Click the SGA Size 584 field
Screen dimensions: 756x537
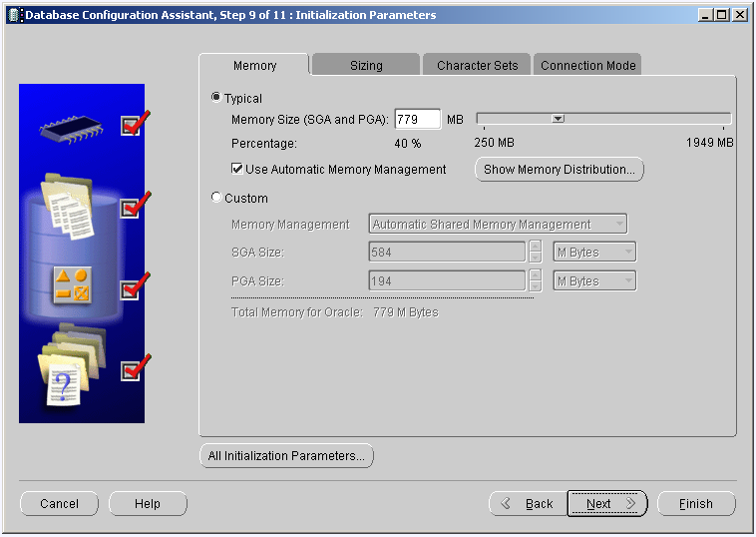447,252
